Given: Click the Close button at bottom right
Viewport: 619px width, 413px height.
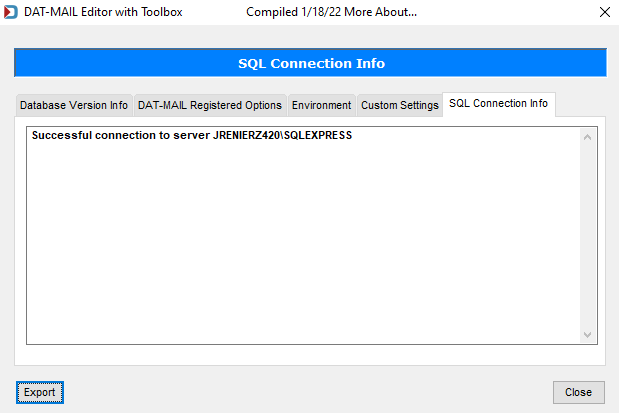Looking at the screenshot, I should [578, 392].
